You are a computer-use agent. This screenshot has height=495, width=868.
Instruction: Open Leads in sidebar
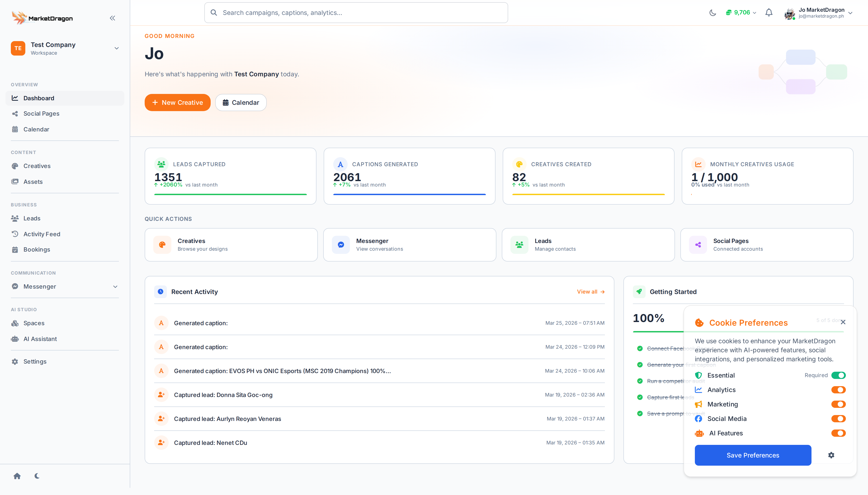point(65,218)
